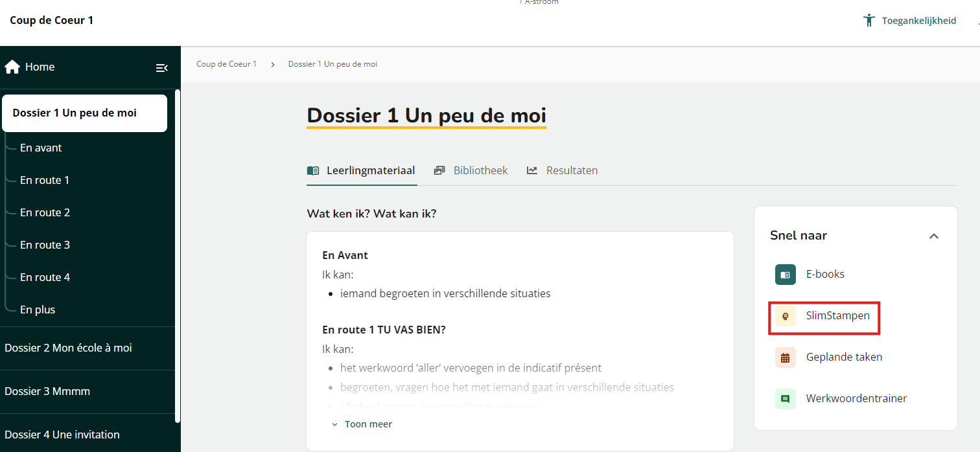Viewport: 980px width, 452px height.
Task: Click the Toegankelijkheid accessibility figure icon
Action: (869, 21)
